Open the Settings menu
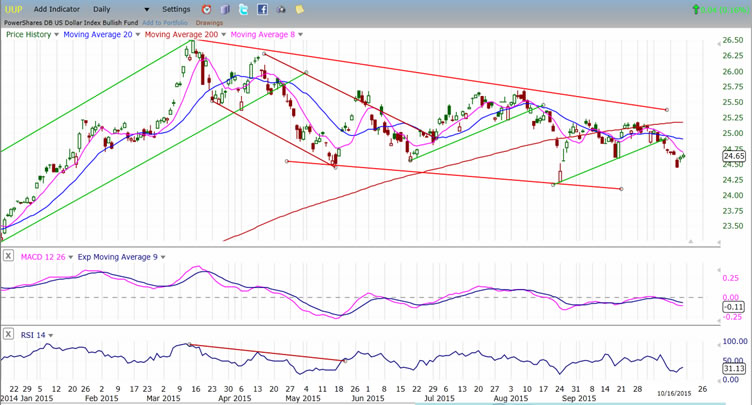 click(176, 9)
